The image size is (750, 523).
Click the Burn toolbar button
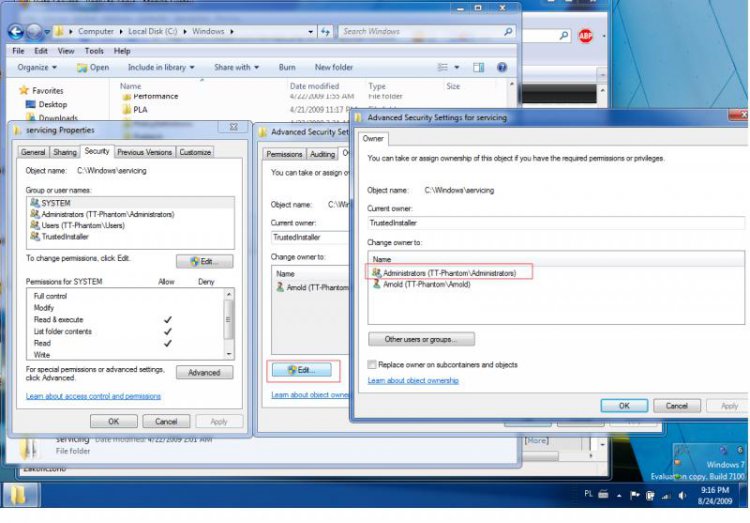287,67
